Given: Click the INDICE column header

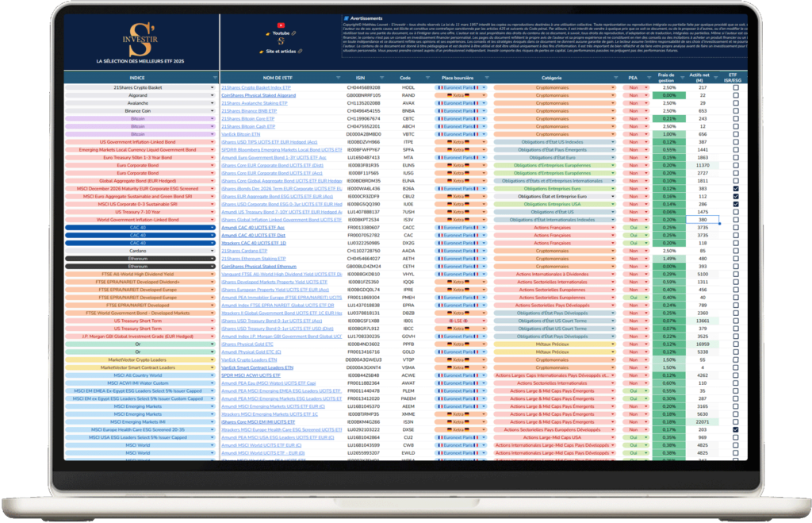Looking at the screenshot, I should point(137,78).
